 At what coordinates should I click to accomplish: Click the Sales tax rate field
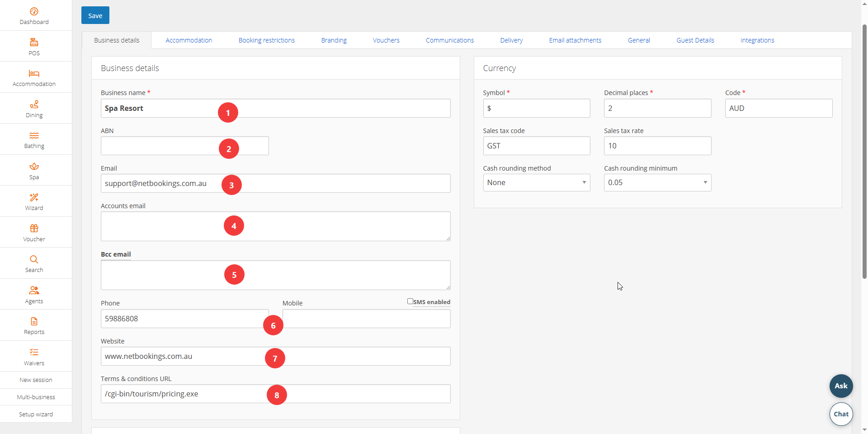tap(657, 146)
